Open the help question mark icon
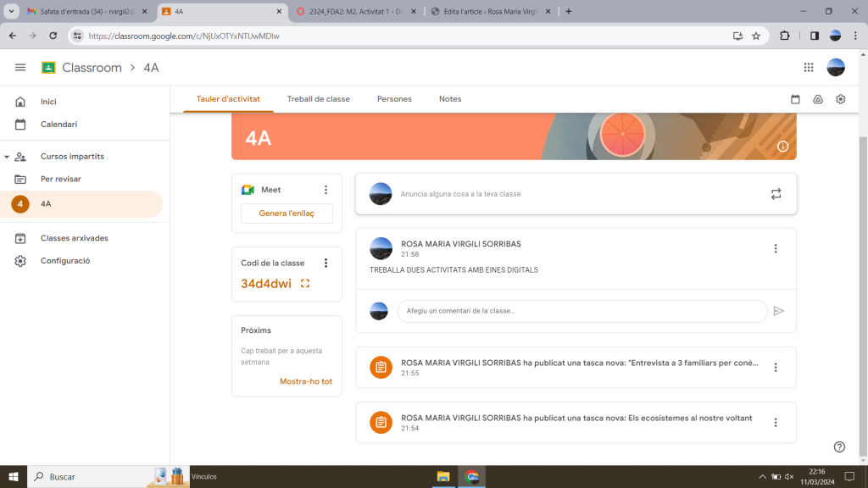 [839, 447]
